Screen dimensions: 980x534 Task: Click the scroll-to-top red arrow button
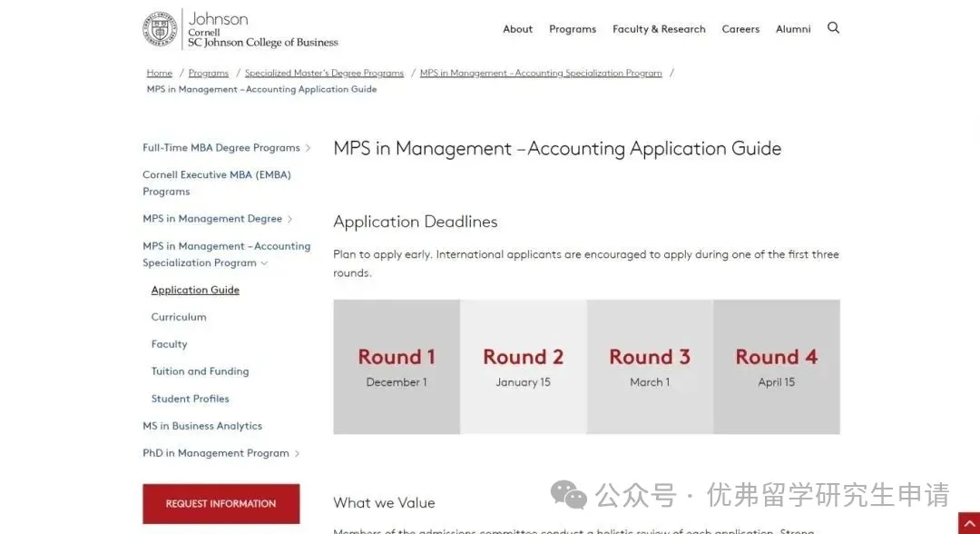(969, 523)
